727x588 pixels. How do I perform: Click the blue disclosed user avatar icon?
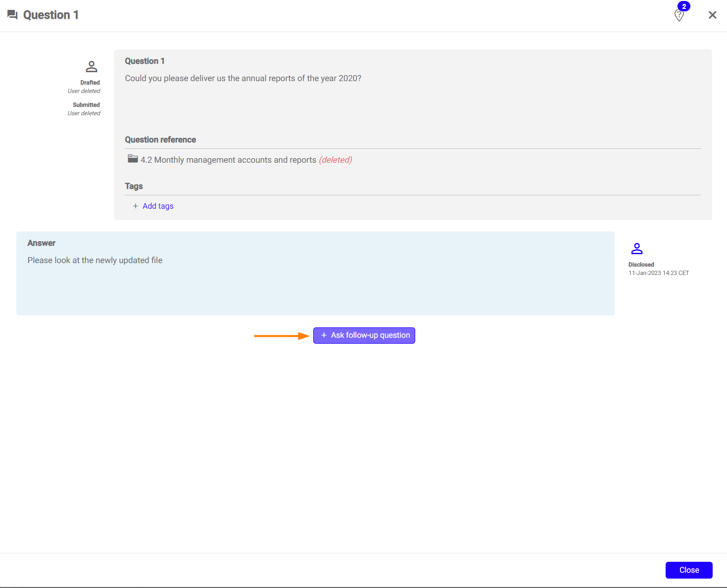[637, 248]
